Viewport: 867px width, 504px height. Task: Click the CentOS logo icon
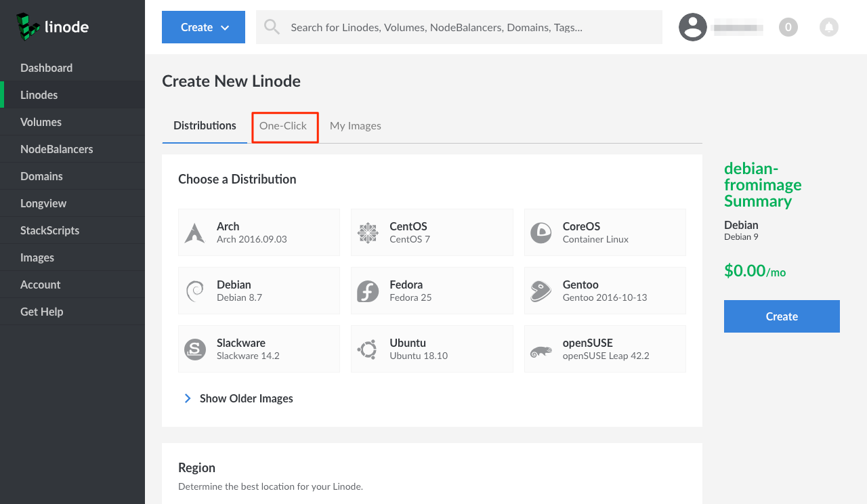(368, 233)
